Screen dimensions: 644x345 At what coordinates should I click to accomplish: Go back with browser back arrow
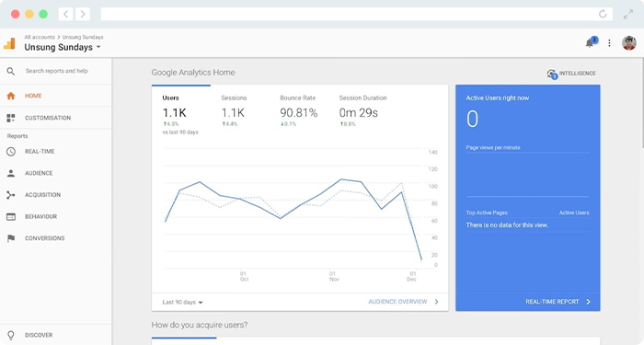(x=65, y=14)
